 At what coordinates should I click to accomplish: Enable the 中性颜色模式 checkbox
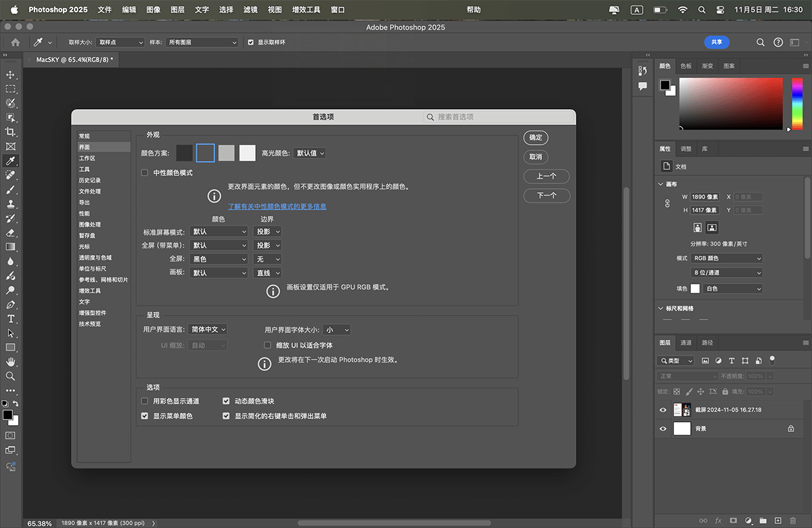pos(144,173)
